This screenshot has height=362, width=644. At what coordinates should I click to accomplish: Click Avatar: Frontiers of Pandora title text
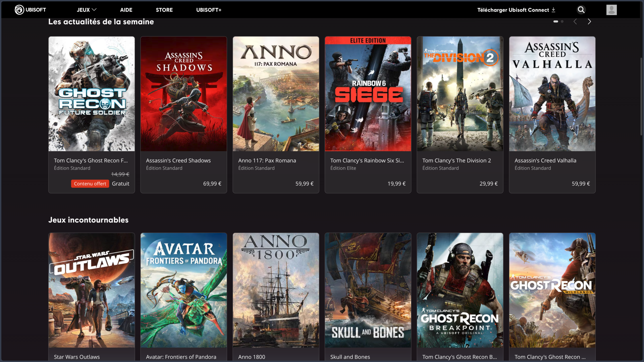click(181, 357)
